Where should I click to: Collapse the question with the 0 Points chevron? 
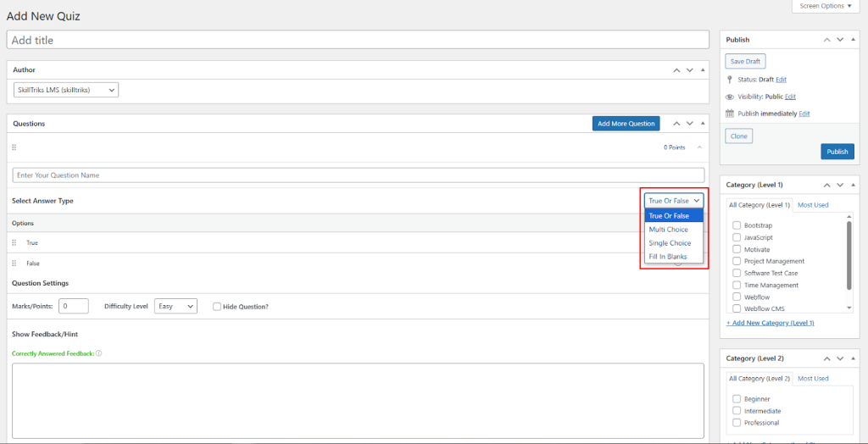coord(699,147)
